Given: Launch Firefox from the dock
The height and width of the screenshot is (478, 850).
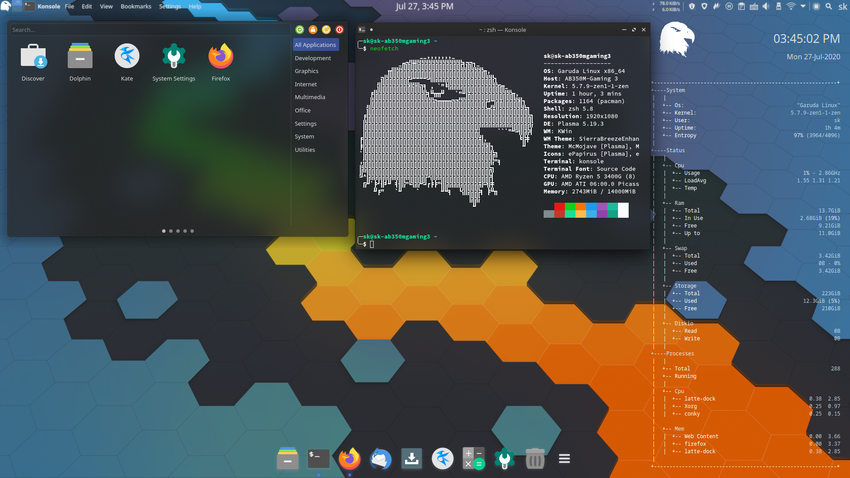Looking at the screenshot, I should pos(350,458).
